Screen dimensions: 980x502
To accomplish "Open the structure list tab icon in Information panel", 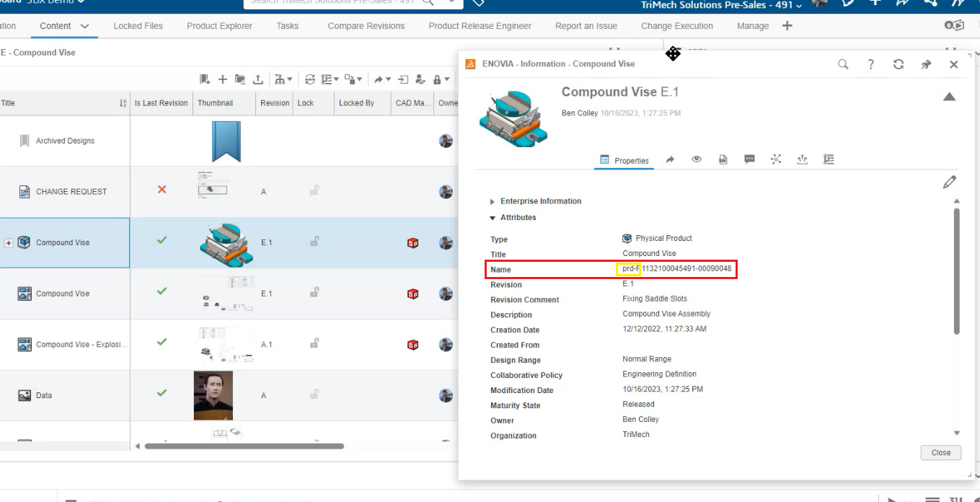I will coord(829,159).
